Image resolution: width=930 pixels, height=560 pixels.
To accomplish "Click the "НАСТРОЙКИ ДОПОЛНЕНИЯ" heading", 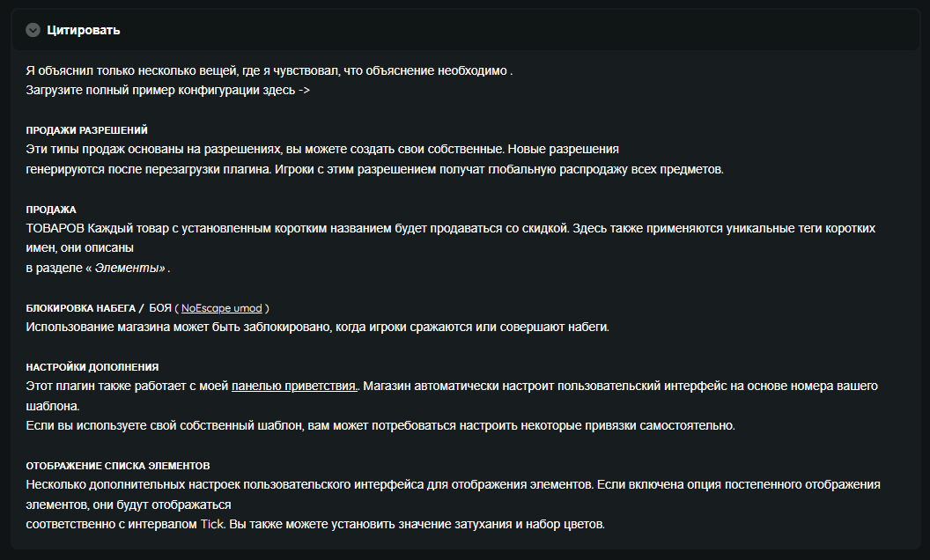I will coord(92,366).
